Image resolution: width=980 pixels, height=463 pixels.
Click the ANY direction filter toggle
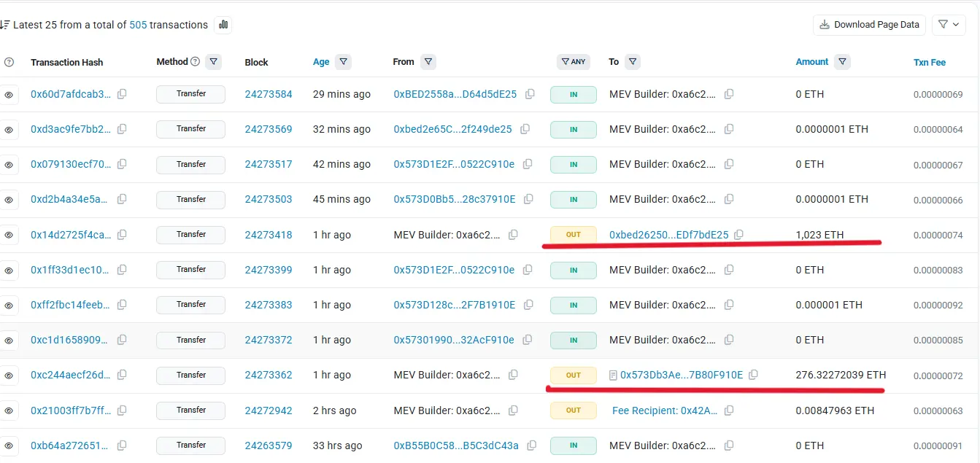click(x=573, y=61)
